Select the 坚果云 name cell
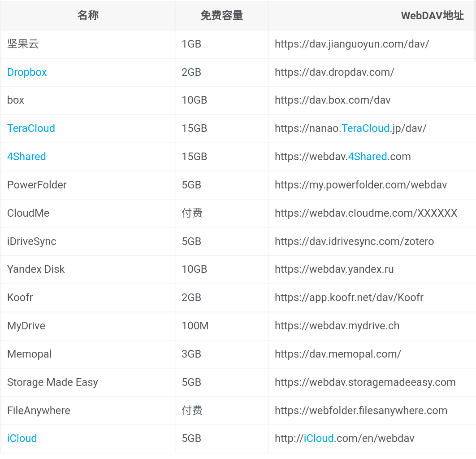The image size is (476, 459). [x=23, y=44]
